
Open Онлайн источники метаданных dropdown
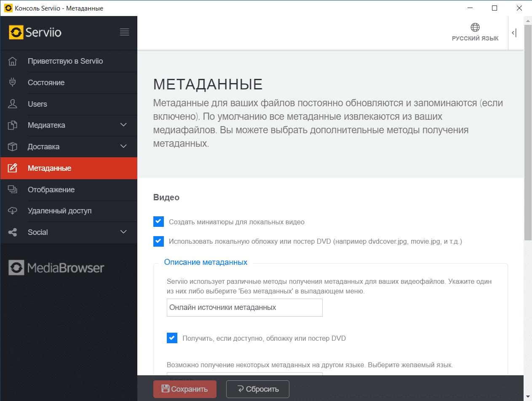point(244,307)
